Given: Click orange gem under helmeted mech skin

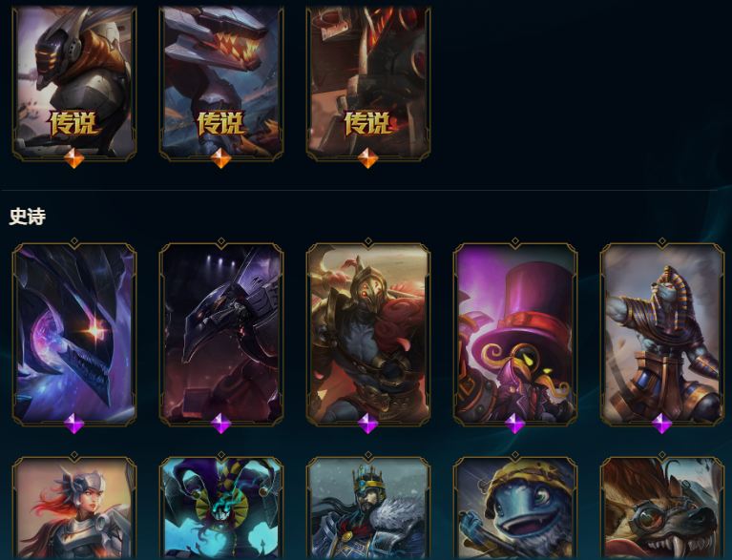Looking at the screenshot, I should click(x=74, y=158).
